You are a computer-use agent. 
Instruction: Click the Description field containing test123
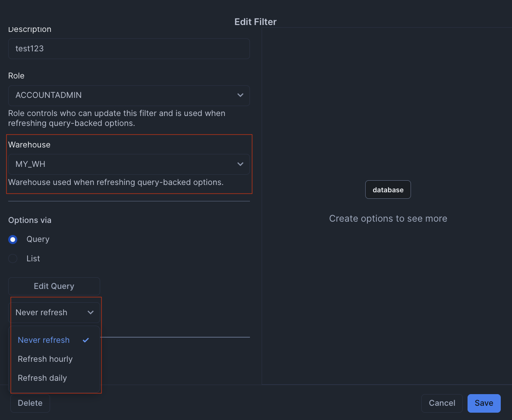pyautogui.click(x=129, y=48)
